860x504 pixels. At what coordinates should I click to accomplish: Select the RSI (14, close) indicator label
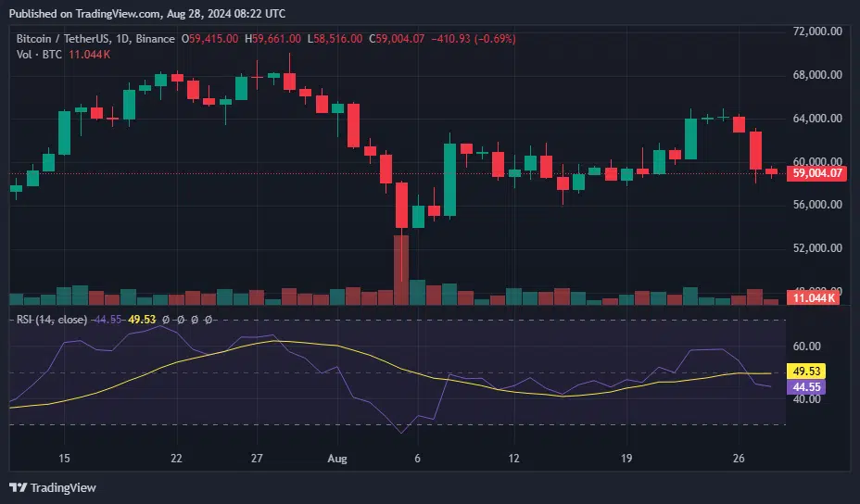tap(52, 320)
